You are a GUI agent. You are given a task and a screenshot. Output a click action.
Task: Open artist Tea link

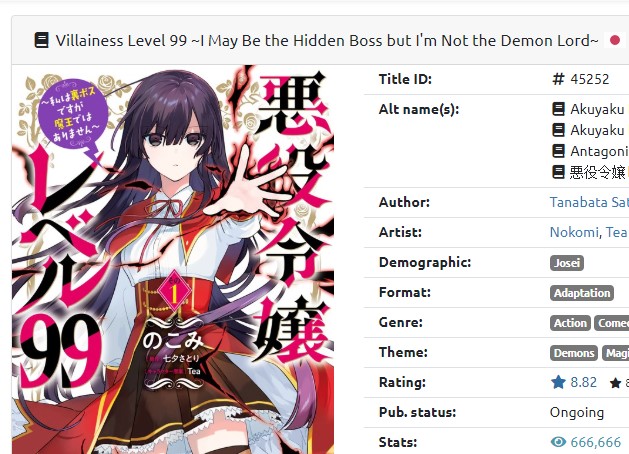[x=616, y=232]
